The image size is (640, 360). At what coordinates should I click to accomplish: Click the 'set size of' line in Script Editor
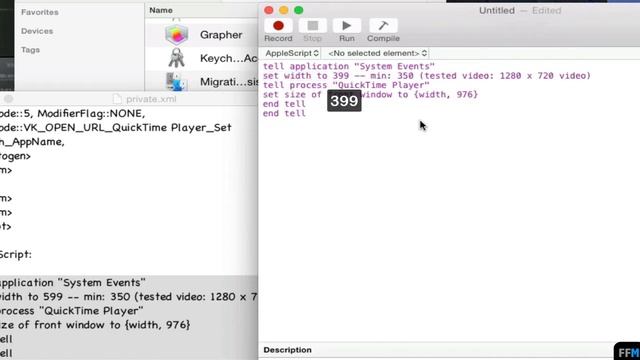click(x=370, y=94)
